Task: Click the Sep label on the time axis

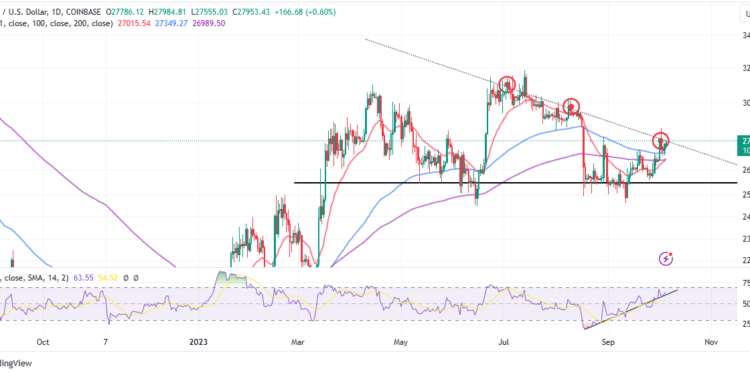Action: pos(608,342)
